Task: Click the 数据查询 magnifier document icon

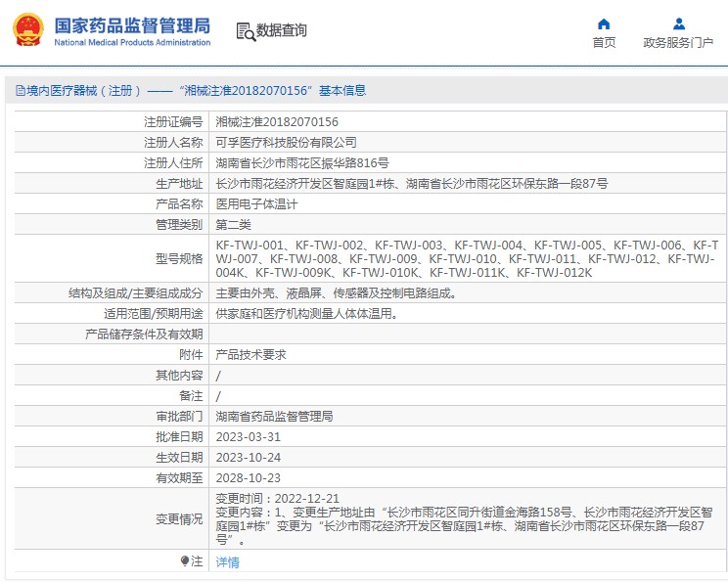Action: pyautogui.click(x=245, y=31)
